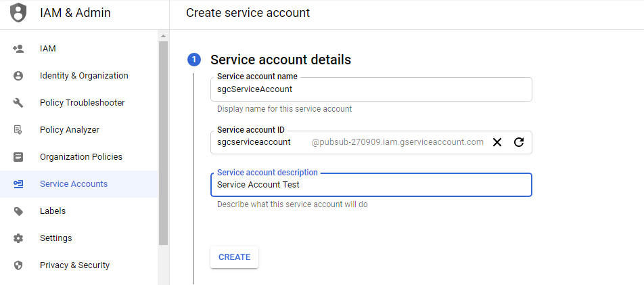Focus the Service account name field

[x=371, y=89]
